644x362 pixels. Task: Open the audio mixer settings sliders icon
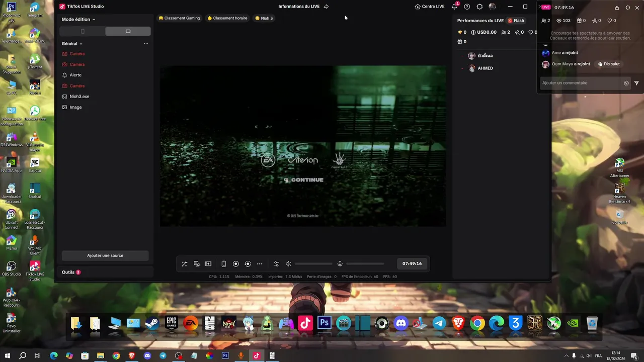click(x=276, y=264)
